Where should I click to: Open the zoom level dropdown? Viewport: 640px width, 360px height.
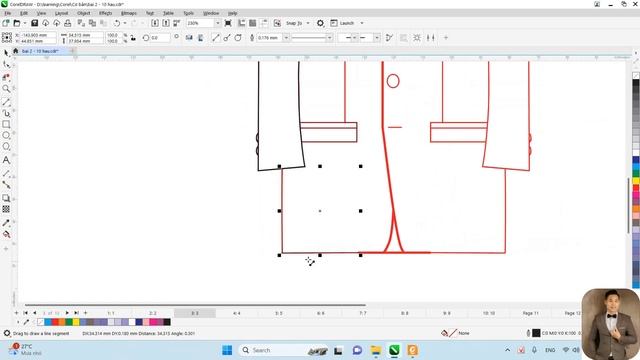click(217, 23)
